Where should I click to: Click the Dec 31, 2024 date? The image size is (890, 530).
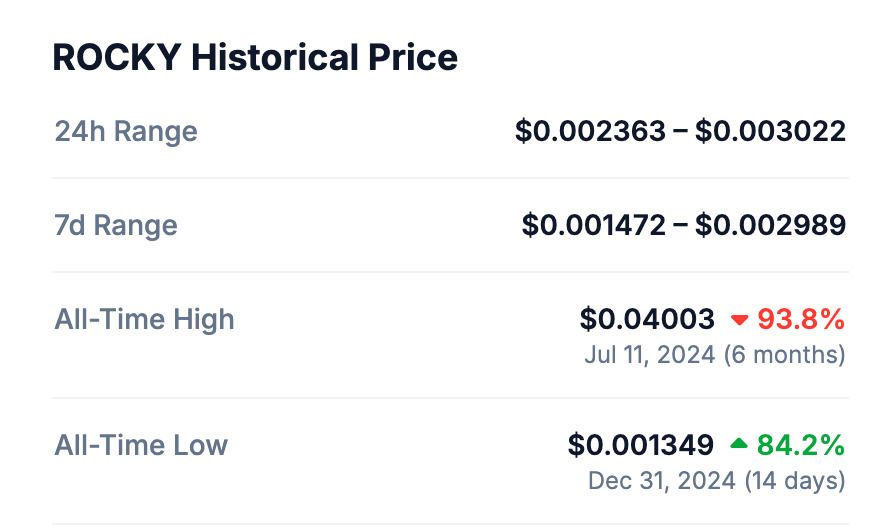coord(661,480)
